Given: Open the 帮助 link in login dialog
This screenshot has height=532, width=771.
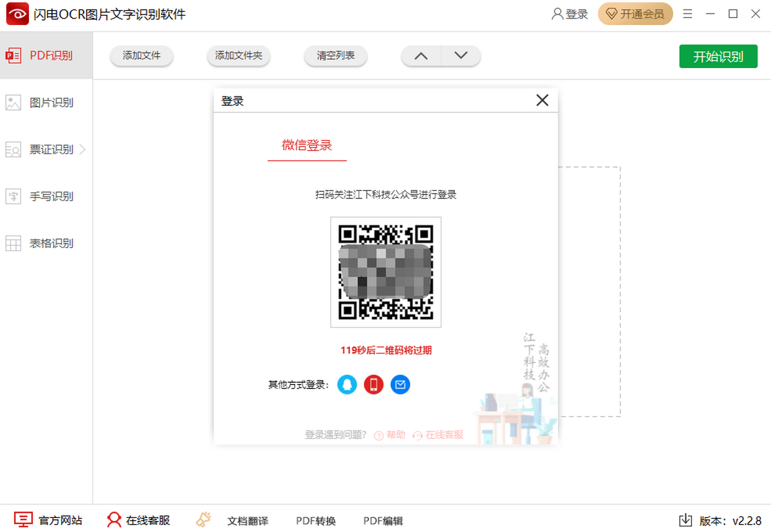Looking at the screenshot, I should 390,435.
